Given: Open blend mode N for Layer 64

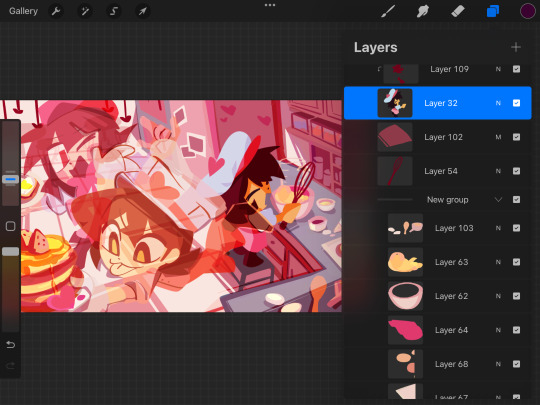Looking at the screenshot, I should point(498,330).
